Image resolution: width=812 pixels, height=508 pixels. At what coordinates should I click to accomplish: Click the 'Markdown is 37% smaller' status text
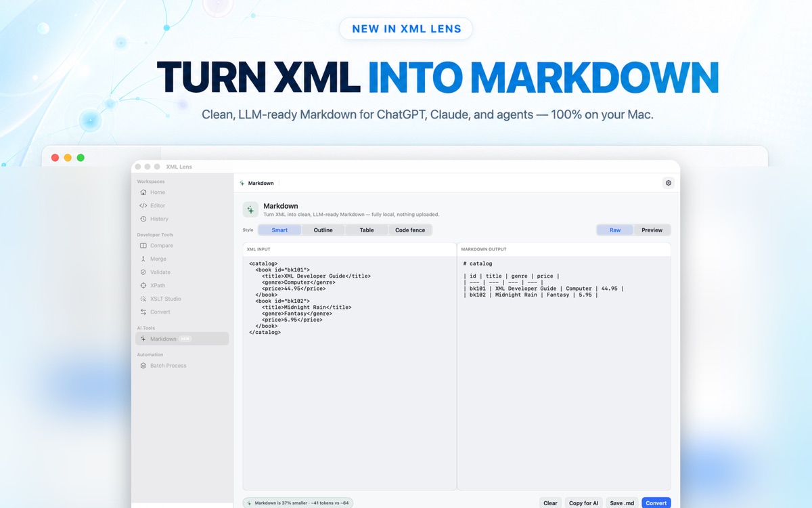302,503
